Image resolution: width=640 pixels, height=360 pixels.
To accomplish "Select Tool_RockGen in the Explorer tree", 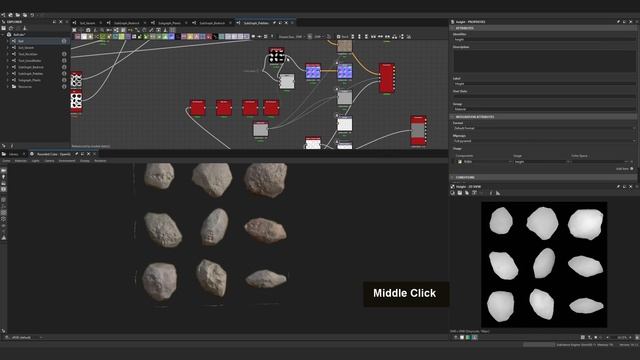I will [28, 54].
